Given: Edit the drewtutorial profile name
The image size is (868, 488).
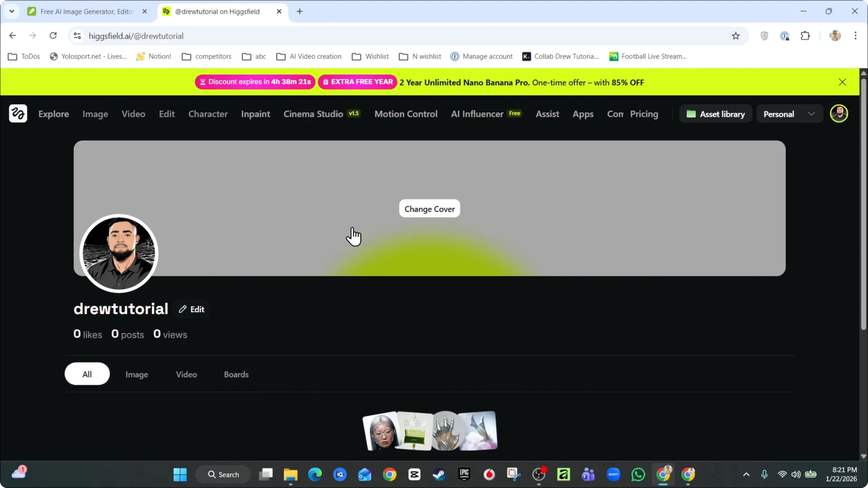Looking at the screenshot, I should (x=191, y=309).
